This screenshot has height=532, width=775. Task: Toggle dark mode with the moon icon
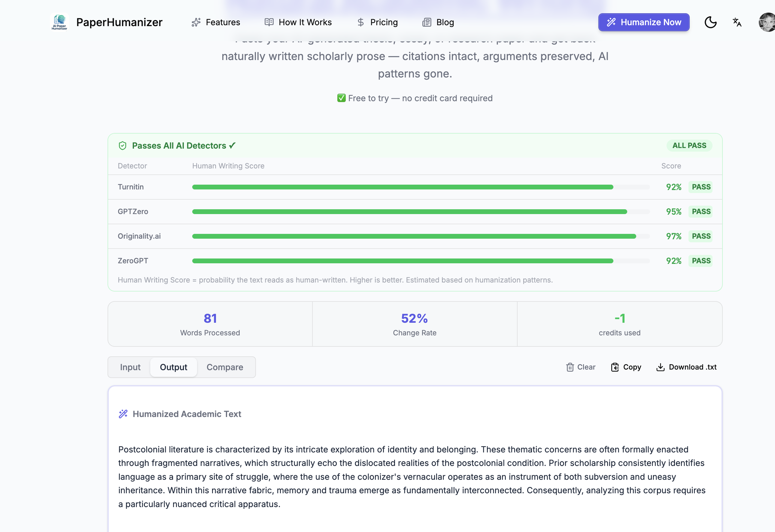coord(710,22)
